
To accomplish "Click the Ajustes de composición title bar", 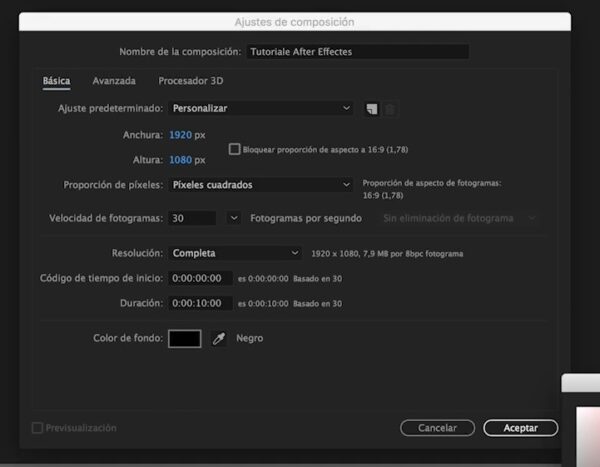I will point(295,22).
